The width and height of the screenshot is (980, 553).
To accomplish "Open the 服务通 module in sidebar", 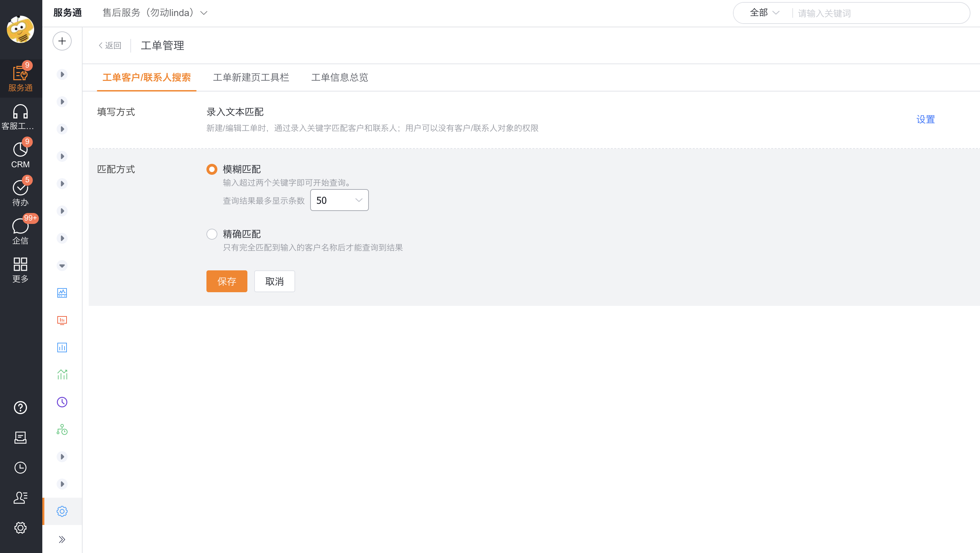I will tap(20, 79).
